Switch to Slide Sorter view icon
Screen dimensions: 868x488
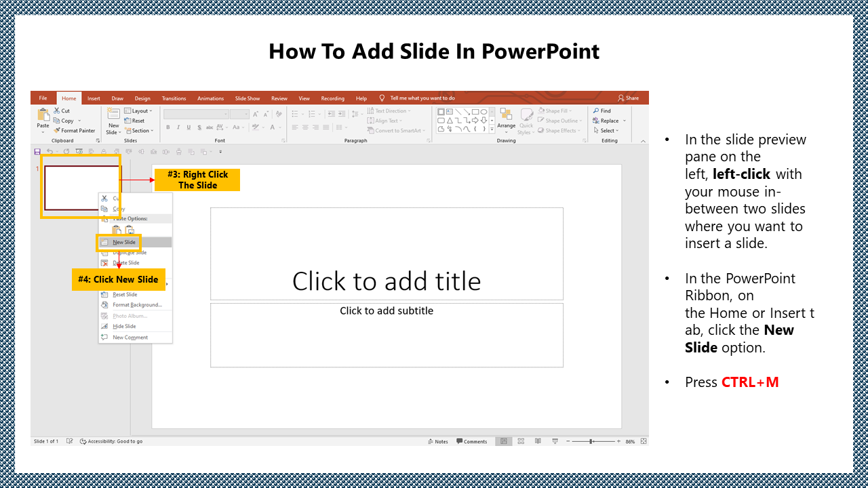(521, 441)
